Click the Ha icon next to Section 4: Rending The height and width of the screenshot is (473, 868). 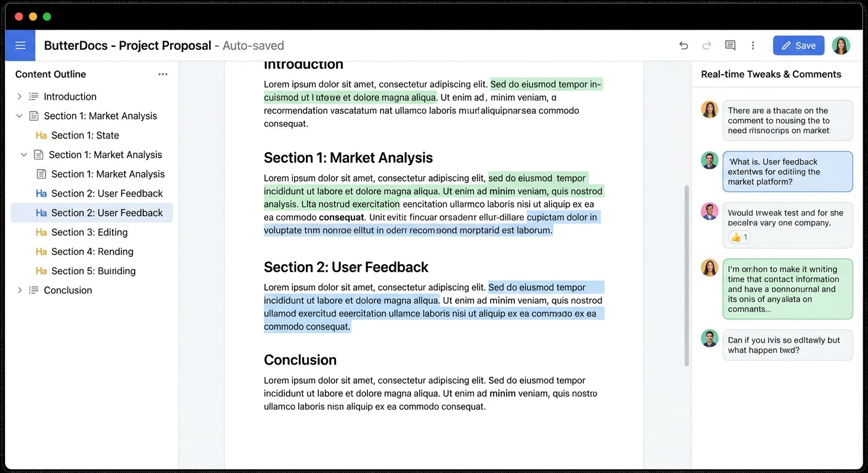click(x=40, y=251)
